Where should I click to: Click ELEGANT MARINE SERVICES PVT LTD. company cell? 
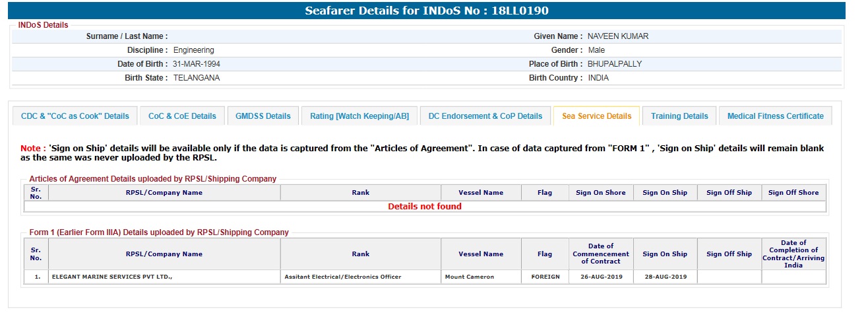coord(112,277)
